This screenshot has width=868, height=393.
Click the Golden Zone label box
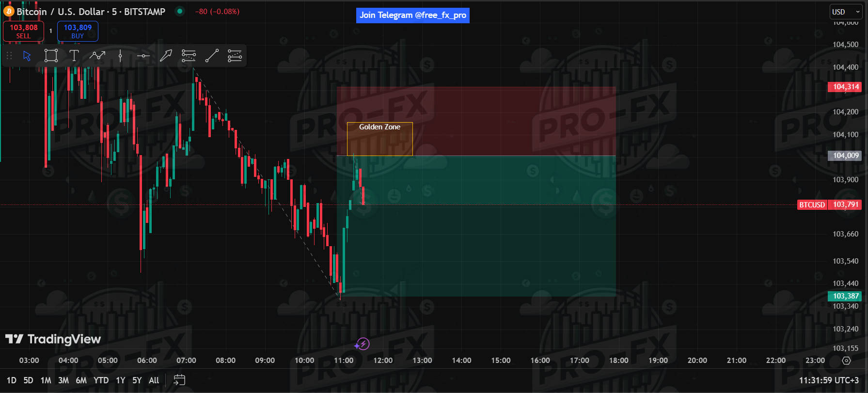click(x=380, y=139)
